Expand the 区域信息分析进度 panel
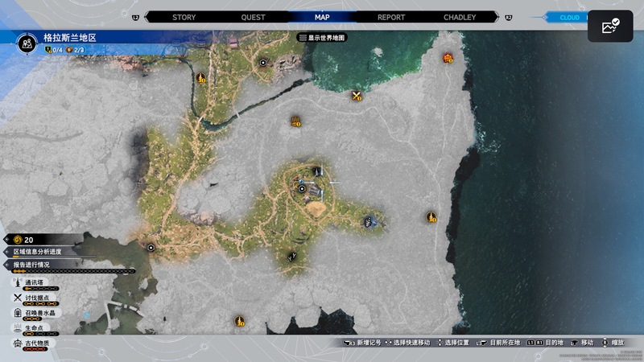 point(48,252)
